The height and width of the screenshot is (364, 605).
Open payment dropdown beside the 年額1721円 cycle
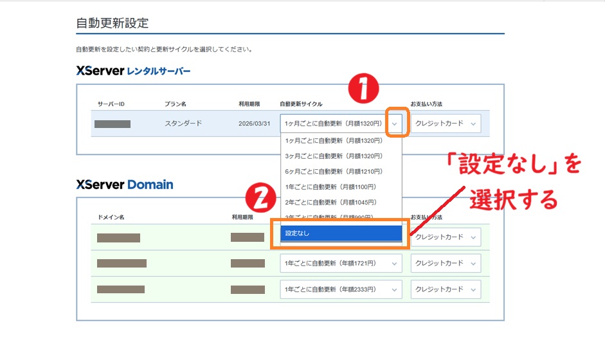pyautogui.click(x=446, y=263)
